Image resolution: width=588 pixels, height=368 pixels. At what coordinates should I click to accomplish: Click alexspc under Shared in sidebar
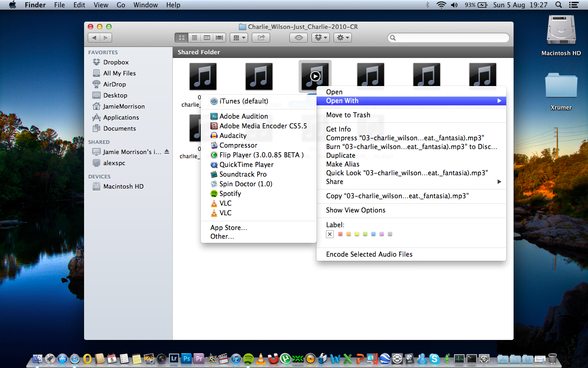(109, 163)
